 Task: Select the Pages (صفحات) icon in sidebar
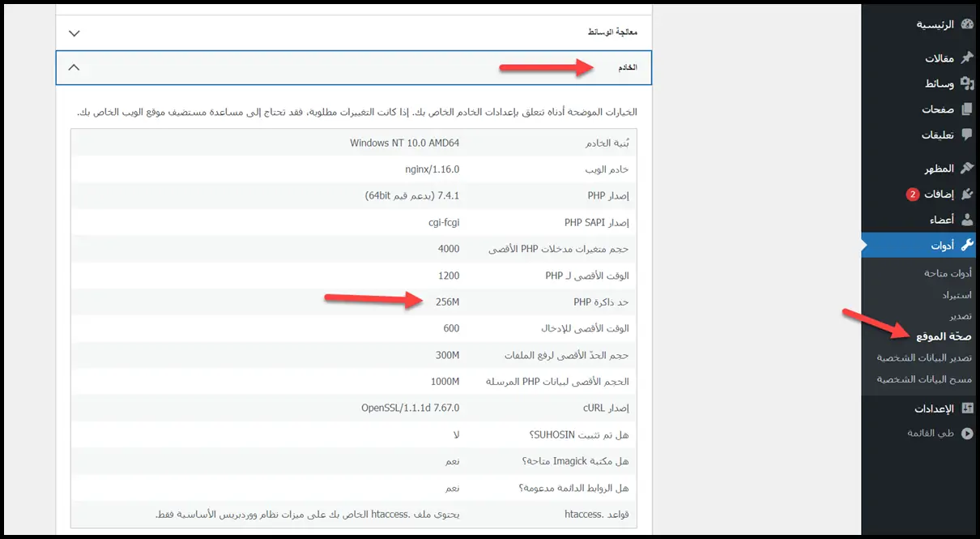tap(966, 109)
